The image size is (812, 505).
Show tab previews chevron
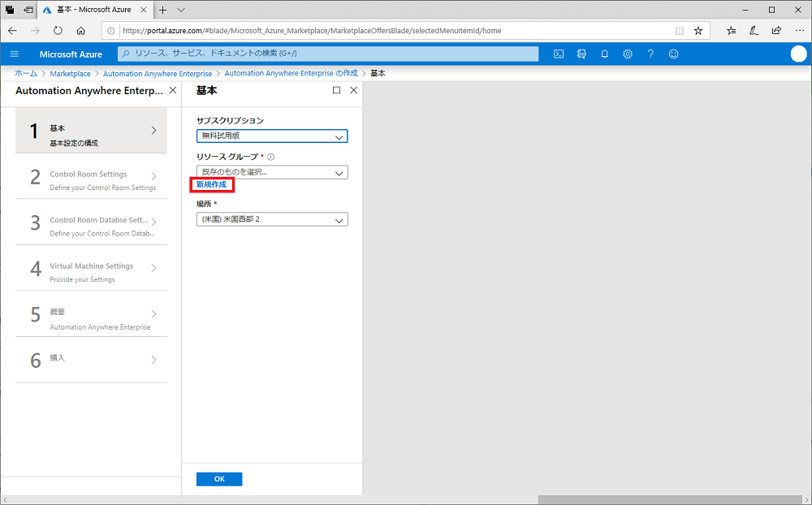coord(181,10)
